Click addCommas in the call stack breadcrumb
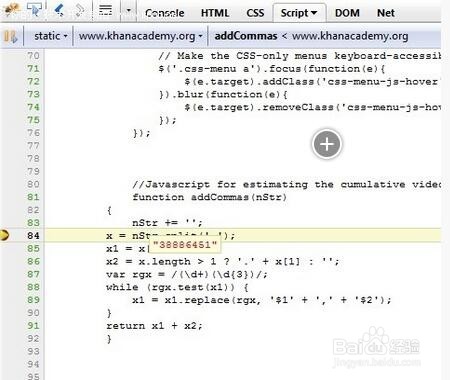450x380 pixels. pos(246,36)
